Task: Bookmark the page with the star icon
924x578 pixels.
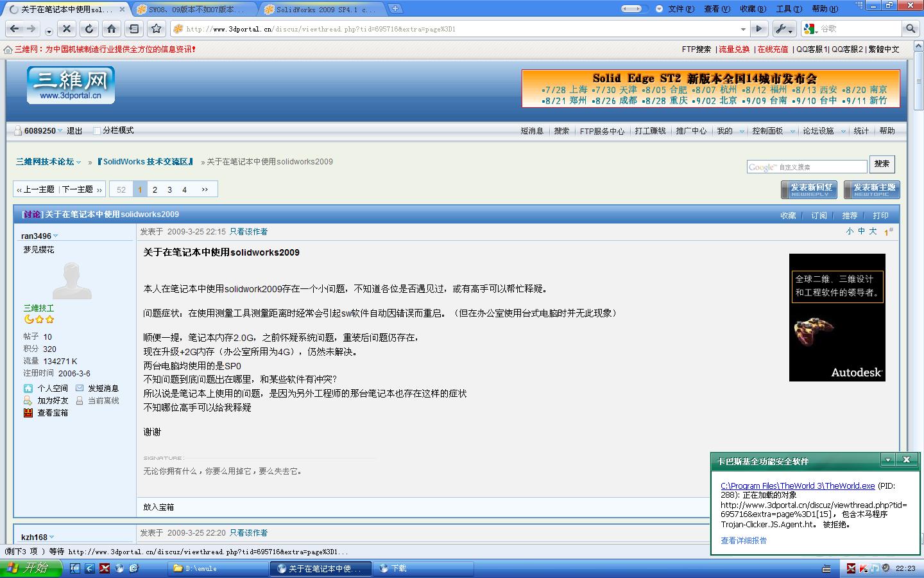Action: 157,29
